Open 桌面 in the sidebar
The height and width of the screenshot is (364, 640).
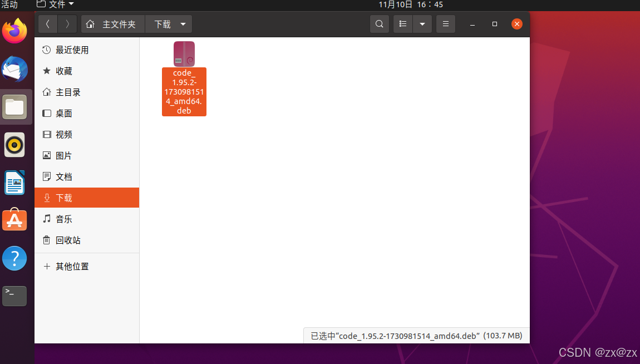click(x=87, y=114)
